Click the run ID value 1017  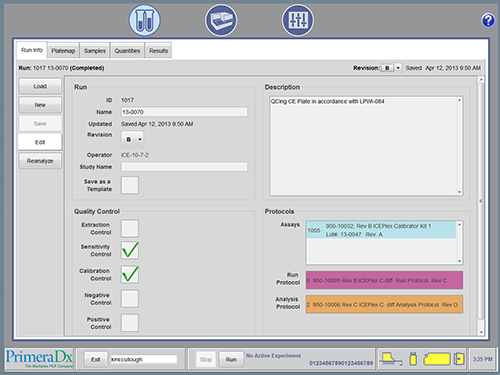[x=127, y=100]
